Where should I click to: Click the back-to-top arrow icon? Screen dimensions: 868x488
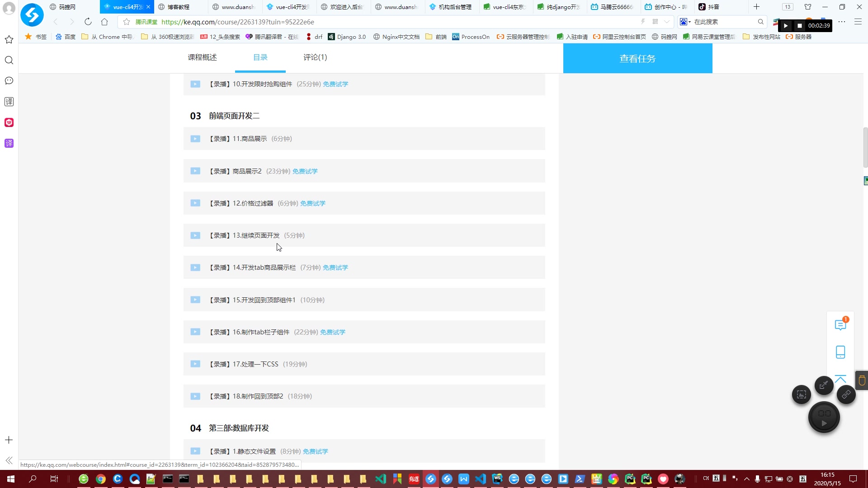(x=840, y=379)
